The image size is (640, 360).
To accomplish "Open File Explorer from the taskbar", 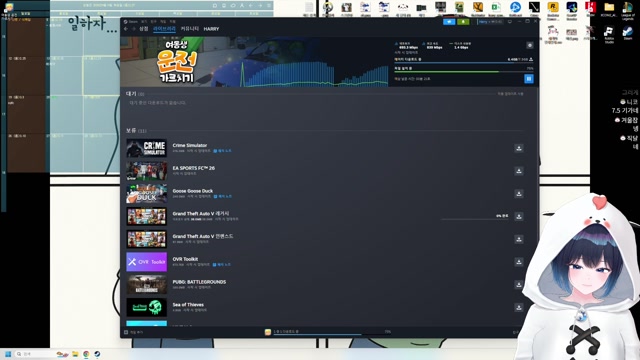I will pyautogui.click(x=75, y=354).
